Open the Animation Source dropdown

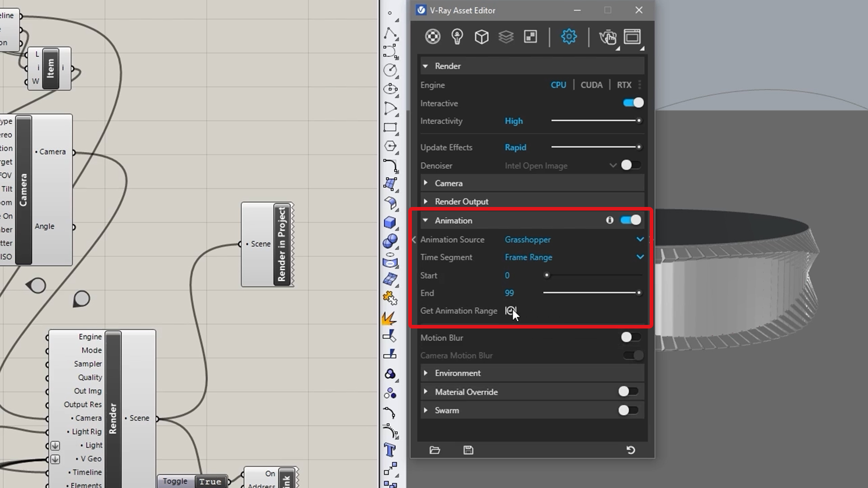(x=574, y=239)
